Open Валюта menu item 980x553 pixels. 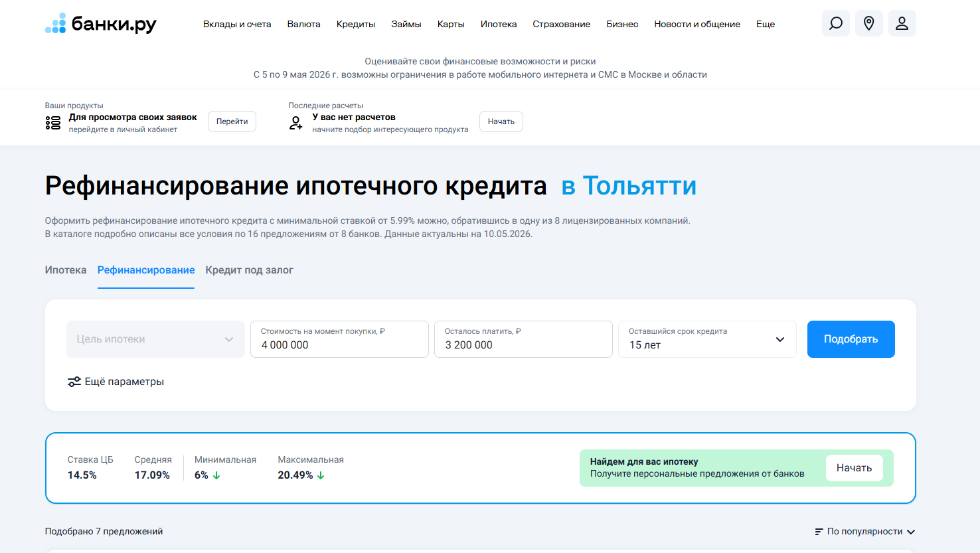click(x=304, y=24)
